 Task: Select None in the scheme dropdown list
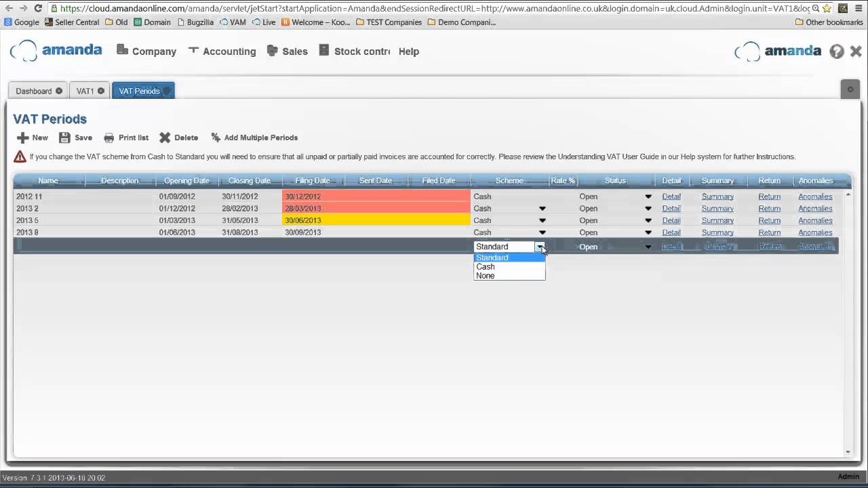(x=509, y=276)
